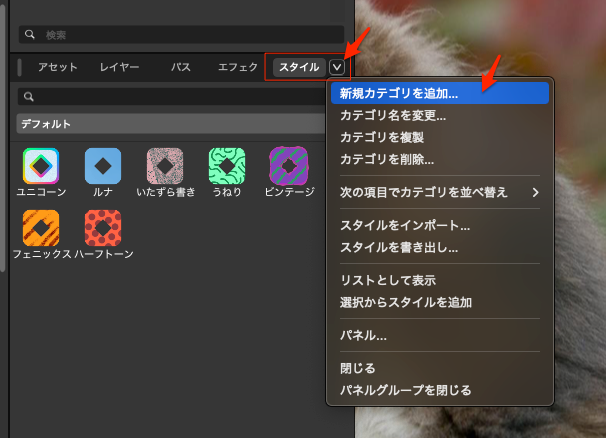
Task: Apply the ハーフトーン style icon
Action: pyautogui.click(x=103, y=227)
